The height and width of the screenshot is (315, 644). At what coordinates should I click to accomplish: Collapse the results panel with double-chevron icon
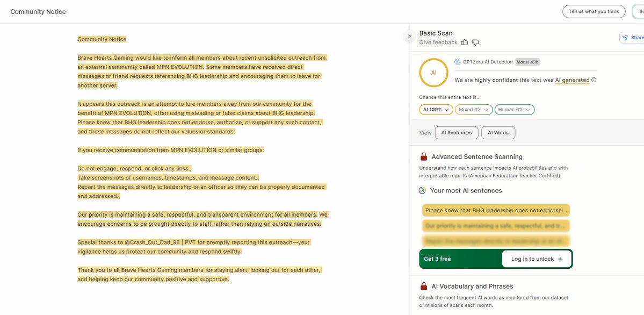(x=409, y=36)
